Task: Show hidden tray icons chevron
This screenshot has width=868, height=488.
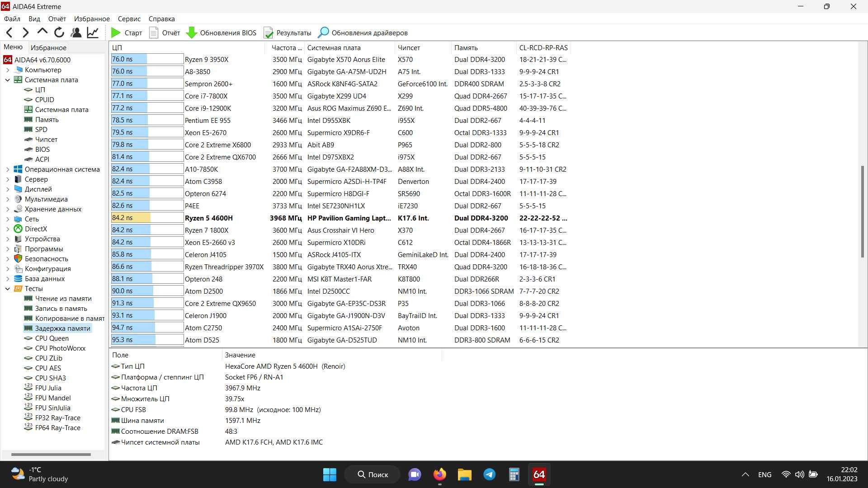Action: (745, 474)
